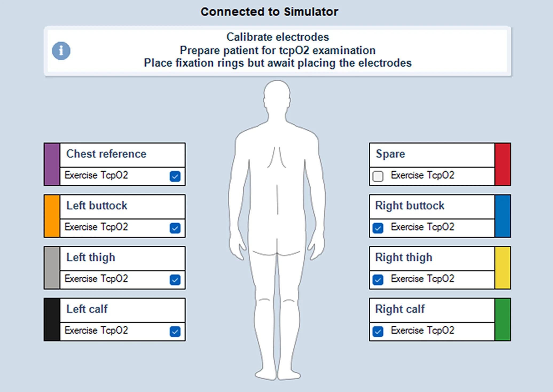Click the Chest reference electrode label
Screen dimensions: 553x392
click(x=106, y=154)
